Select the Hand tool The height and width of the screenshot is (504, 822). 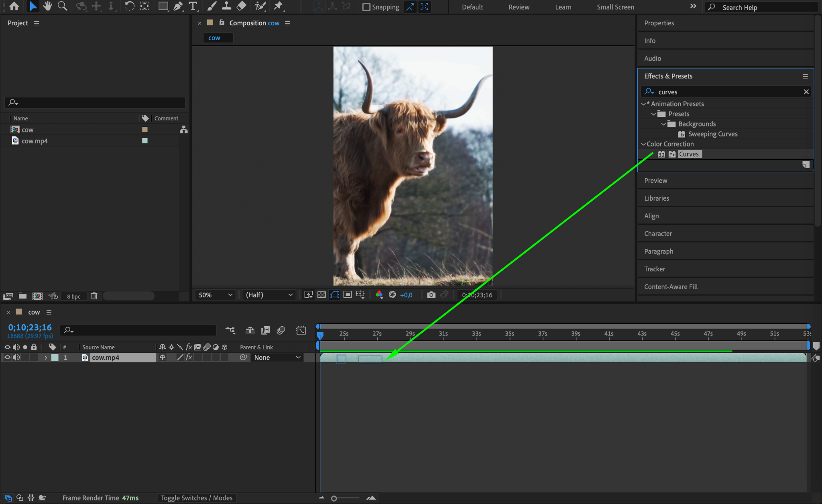(48, 6)
